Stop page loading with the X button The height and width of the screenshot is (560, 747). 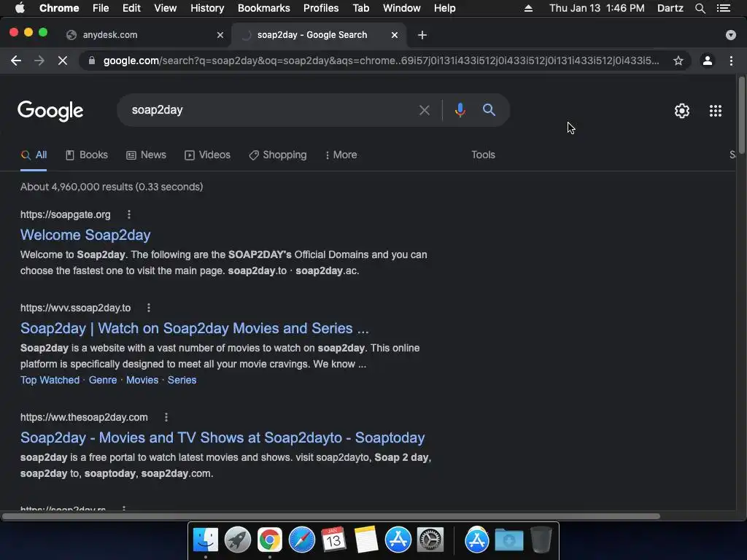63,61
